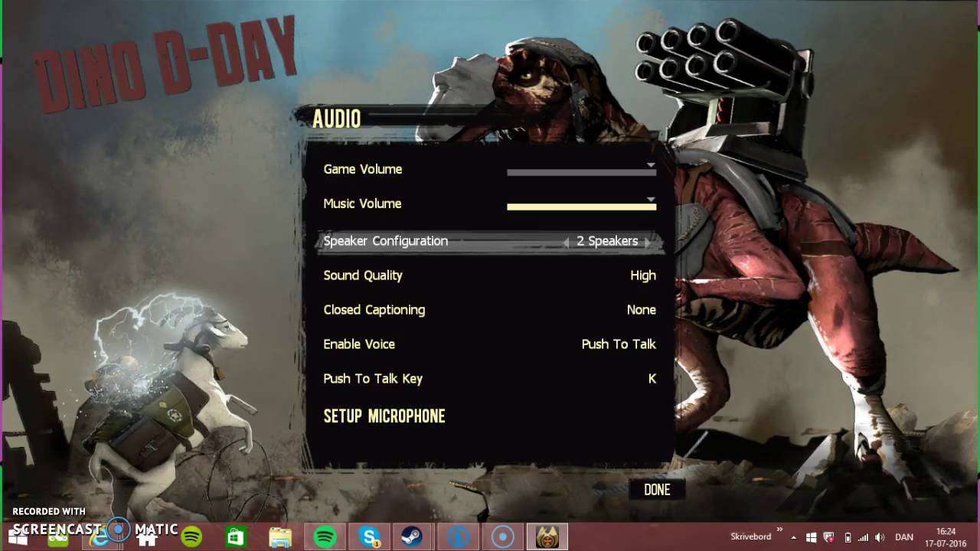Viewport: 980px width, 551px height.
Task: Switch to Dino D-Day taskbar icon
Action: [547, 536]
